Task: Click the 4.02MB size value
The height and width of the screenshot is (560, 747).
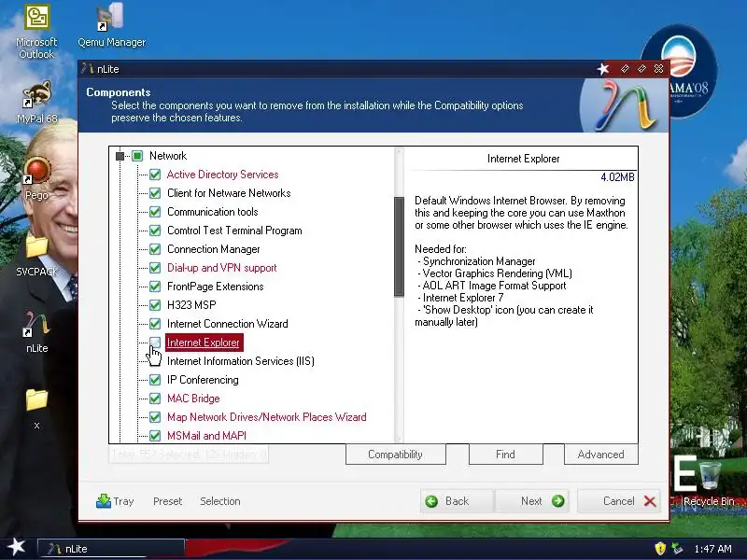Action: point(617,177)
